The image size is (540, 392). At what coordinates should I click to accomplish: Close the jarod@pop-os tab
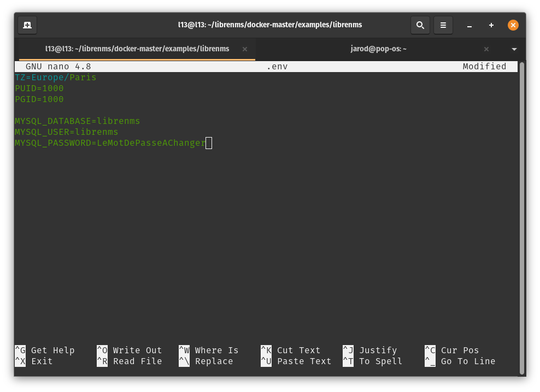coord(486,49)
